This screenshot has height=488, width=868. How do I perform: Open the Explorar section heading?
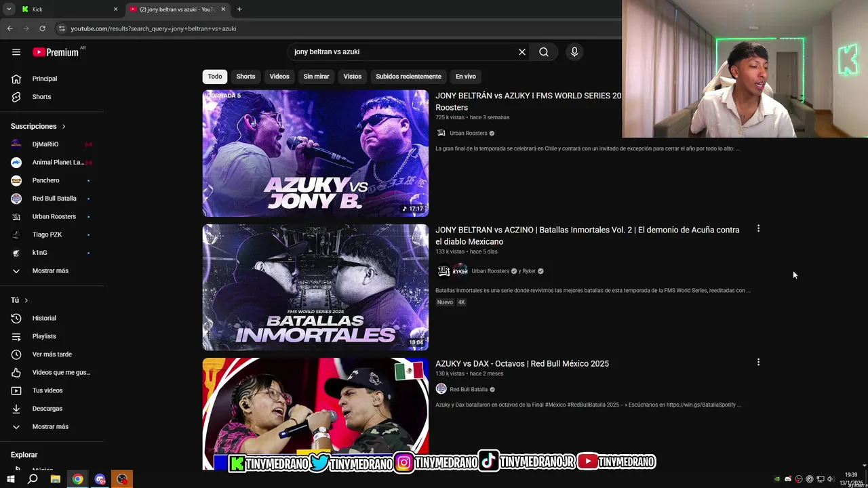(24, 455)
